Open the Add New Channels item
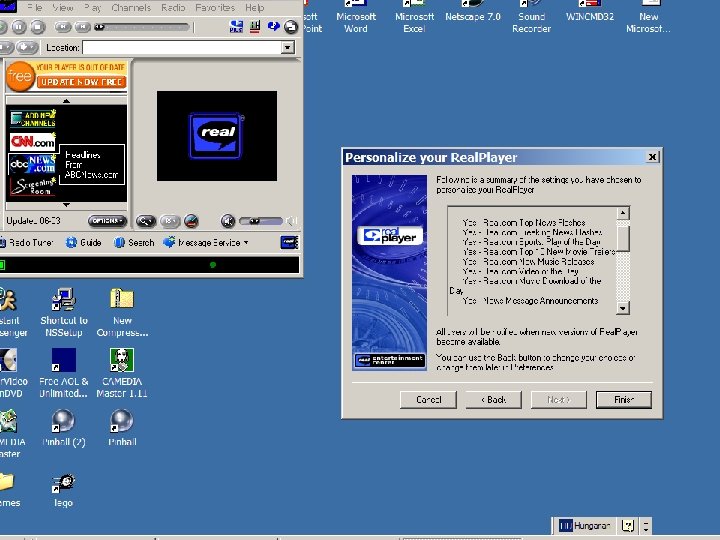 pyautogui.click(x=33, y=118)
